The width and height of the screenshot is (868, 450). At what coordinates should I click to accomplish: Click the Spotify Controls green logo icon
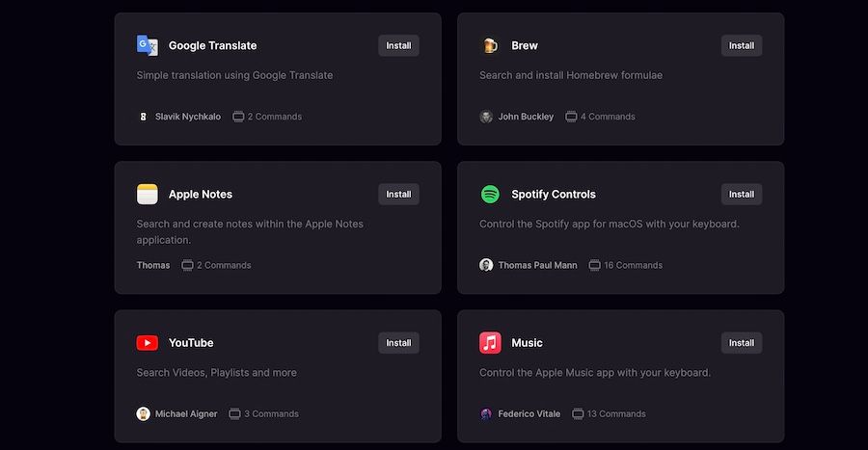[x=490, y=194]
